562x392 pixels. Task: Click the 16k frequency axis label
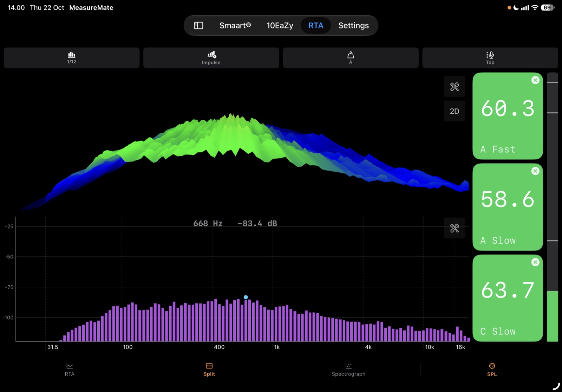pyautogui.click(x=460, y=347)
